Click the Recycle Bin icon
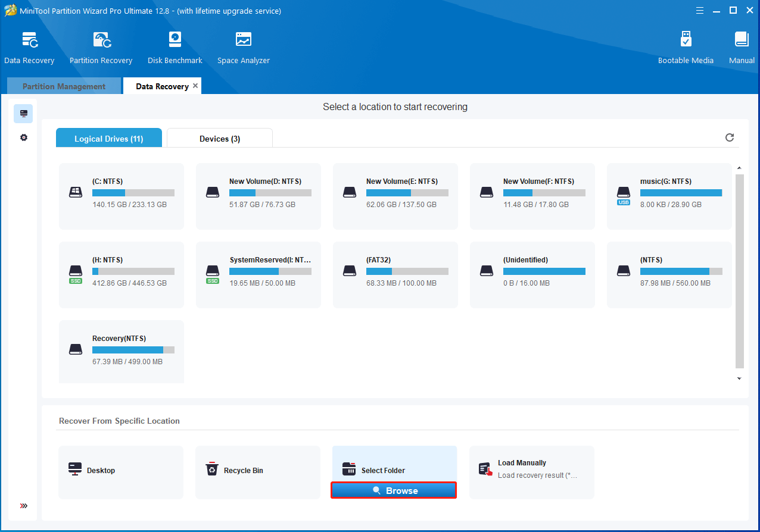The height and width of the screenshot is (532, 760). point(212,469)
